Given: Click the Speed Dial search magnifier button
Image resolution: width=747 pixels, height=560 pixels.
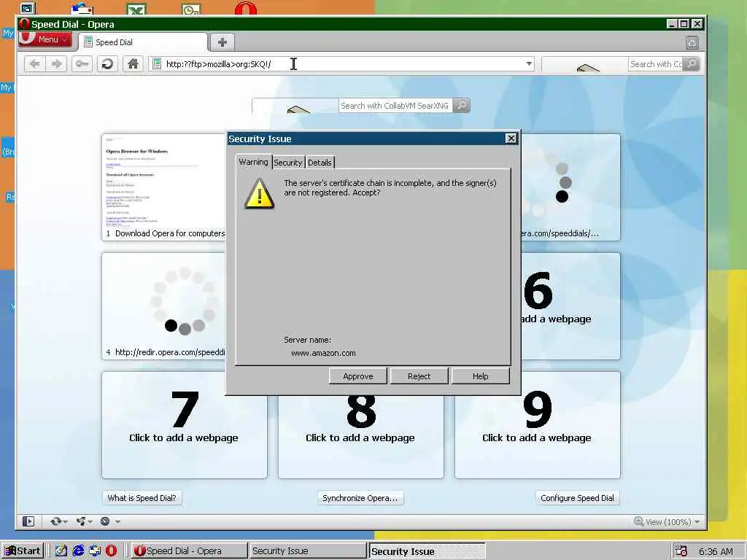Looking at the screenshot, I should click(x=461, y=106).
